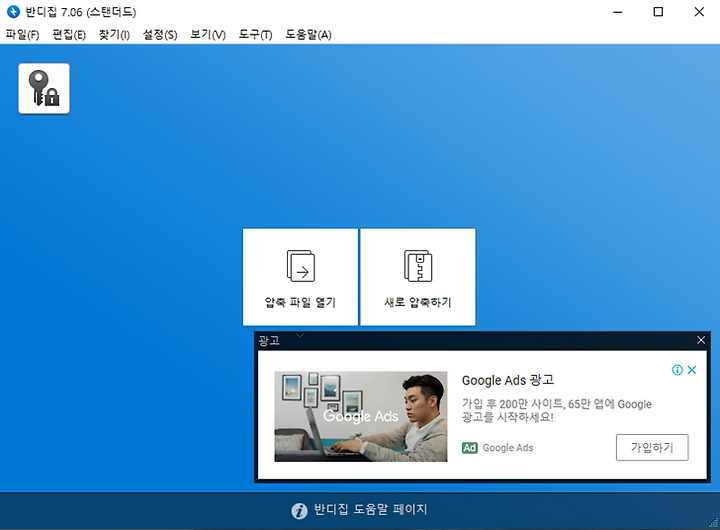Click the ad description text 가입 후 200만 사이트

click(557, 410)
